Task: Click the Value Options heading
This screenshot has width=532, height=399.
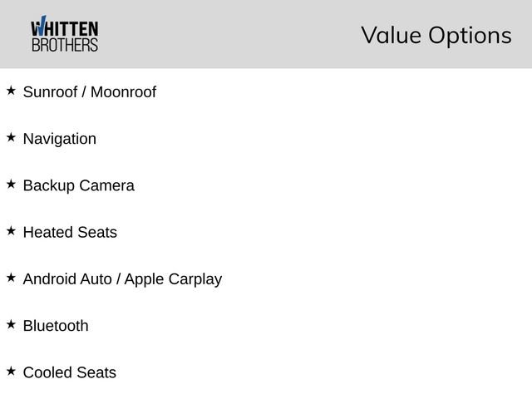Action: [x=436, y=35]
